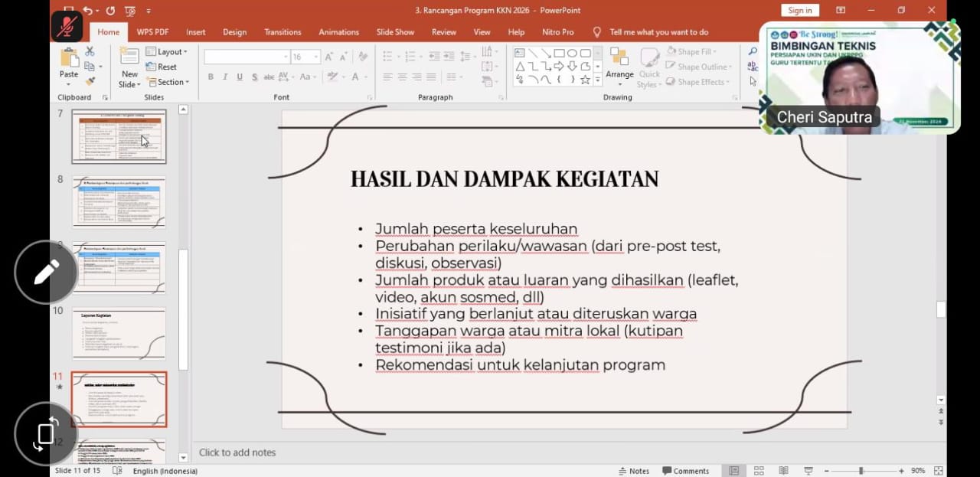Select slide 10 thumbnail Laporan Kegiatan
980x477 pixels.
click(x=119, y=334)
